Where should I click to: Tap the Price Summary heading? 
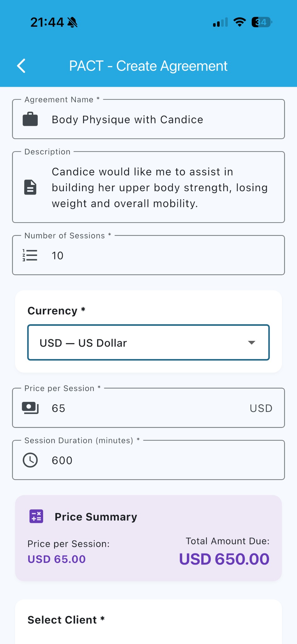tap(96, 517)
